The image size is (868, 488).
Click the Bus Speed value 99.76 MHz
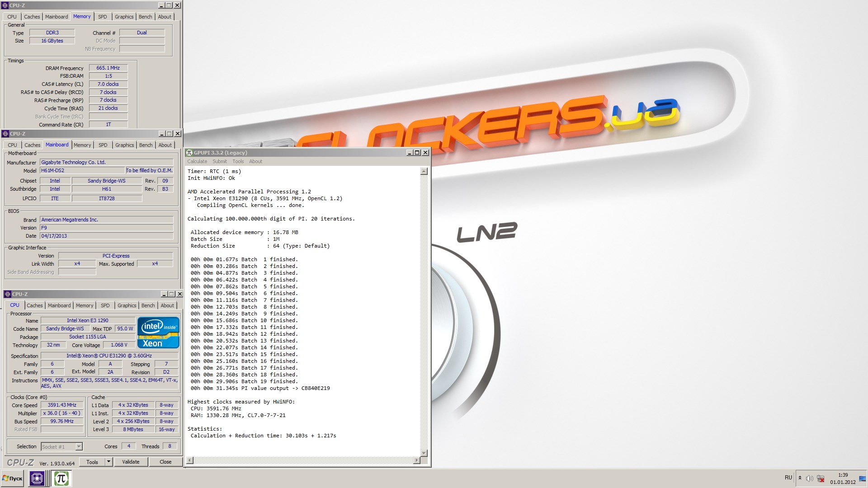click(62, 421)
